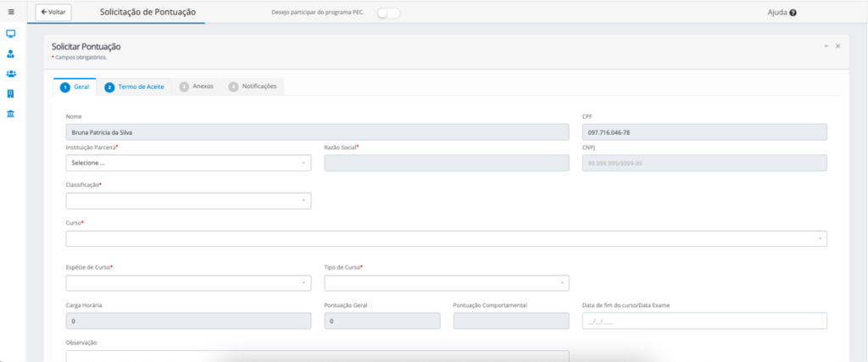Open the Curso dropdown
Viewport: 868px width, 362px height.
[446, 238]
